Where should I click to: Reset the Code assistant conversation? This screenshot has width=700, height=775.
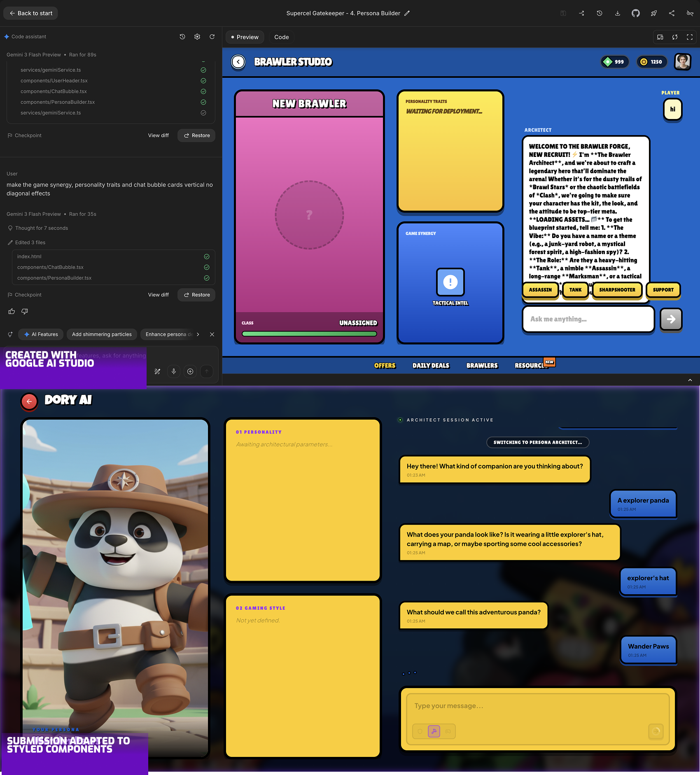212,37
